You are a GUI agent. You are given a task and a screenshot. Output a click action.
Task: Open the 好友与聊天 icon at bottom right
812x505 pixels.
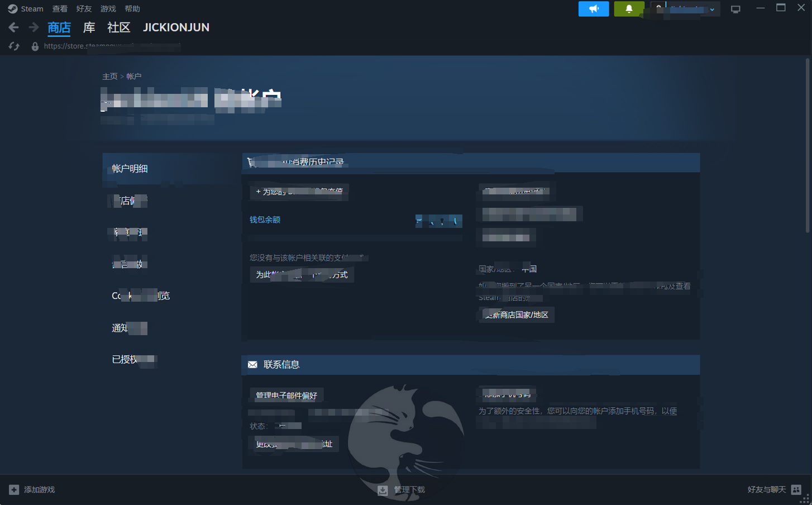click(796, 489)
